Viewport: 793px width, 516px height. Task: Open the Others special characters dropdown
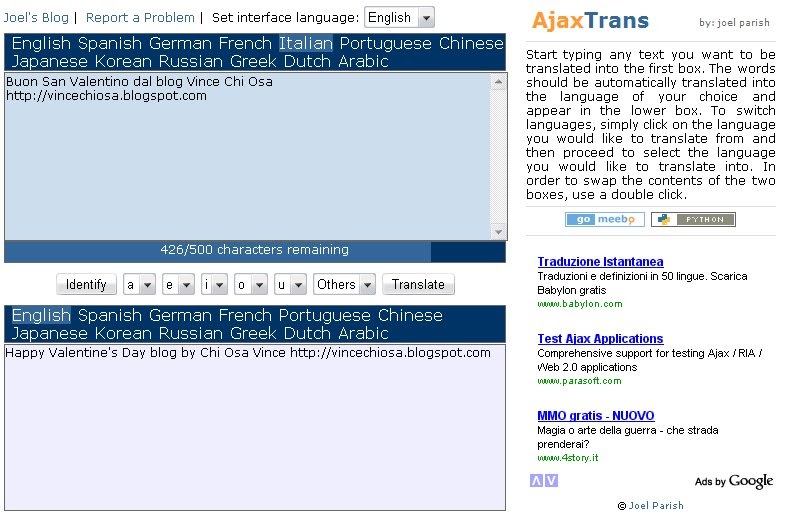344,285
